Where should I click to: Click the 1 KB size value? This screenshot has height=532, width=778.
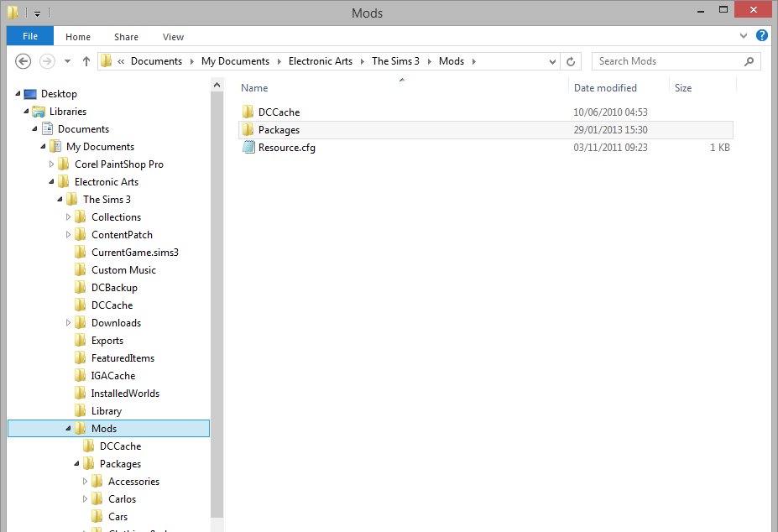(719, 148)
